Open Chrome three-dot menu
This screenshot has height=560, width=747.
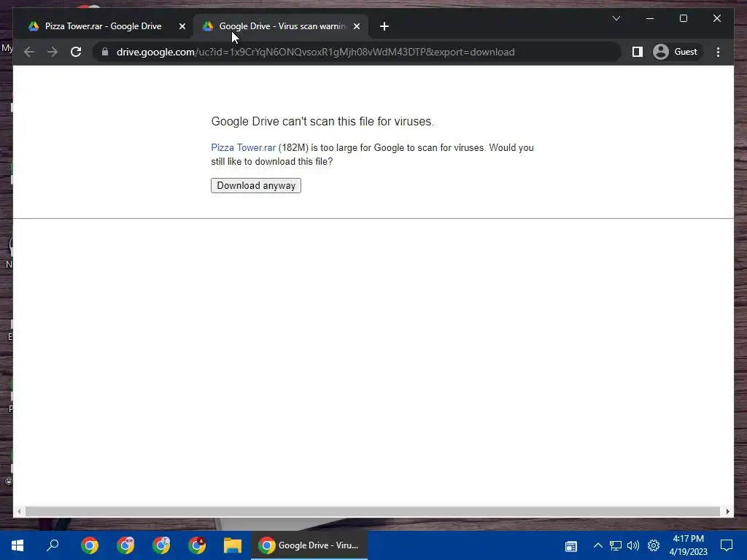(x=719, y=52)
